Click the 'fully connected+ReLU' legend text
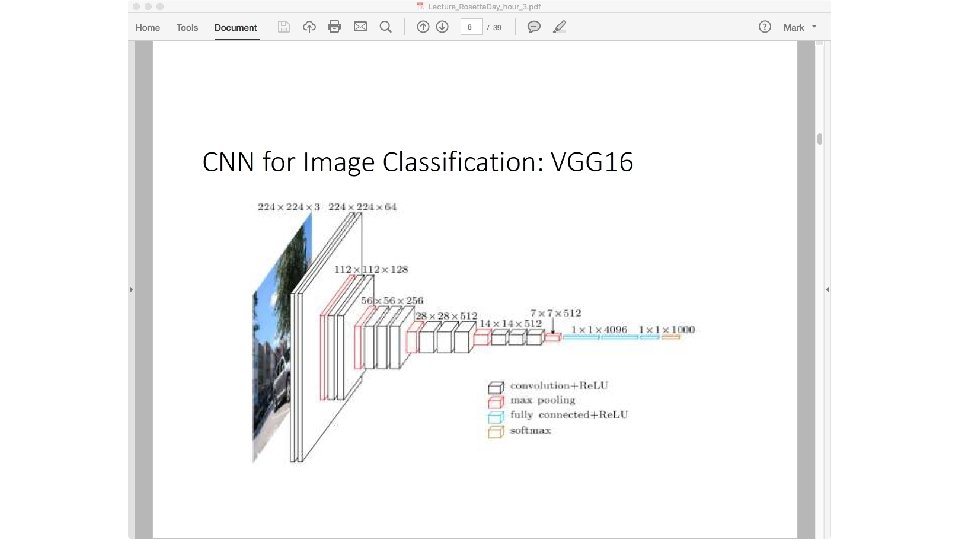Image resolution: width=960 pixels, height=540 pixels. [569, 415]
